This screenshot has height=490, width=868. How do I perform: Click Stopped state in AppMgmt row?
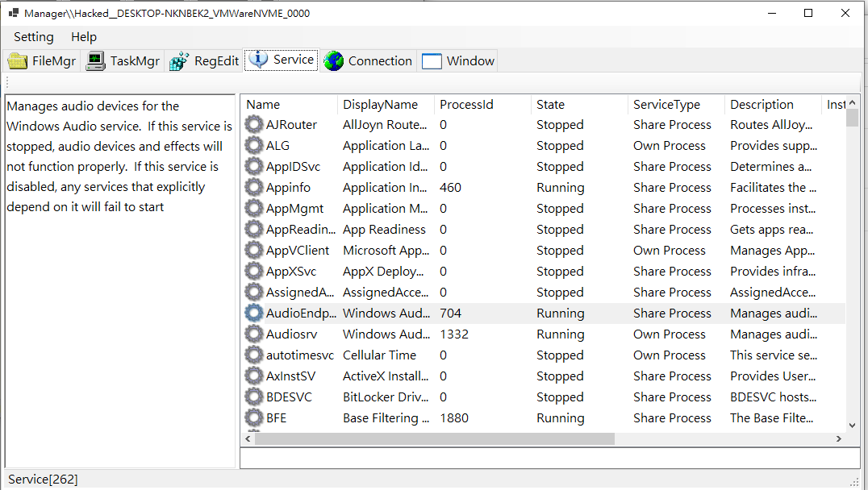pos(560,209)
